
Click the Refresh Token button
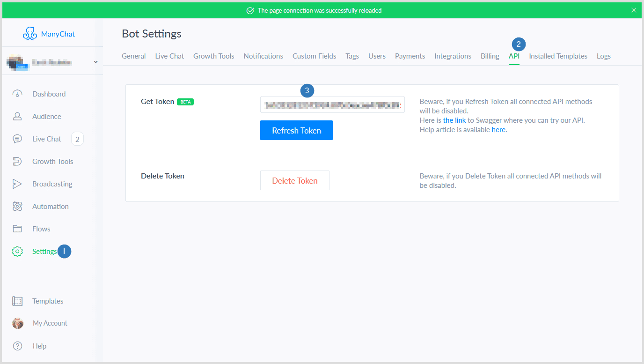296,130
